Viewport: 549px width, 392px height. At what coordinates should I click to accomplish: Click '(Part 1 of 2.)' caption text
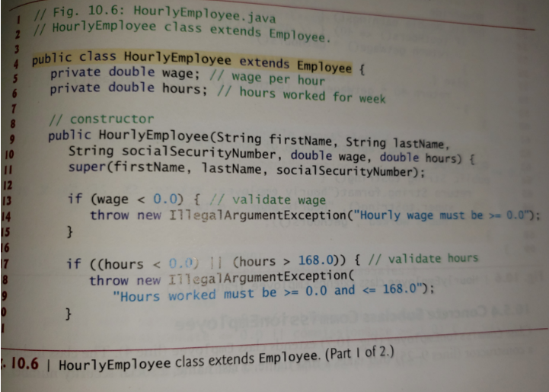coord(359,353)
